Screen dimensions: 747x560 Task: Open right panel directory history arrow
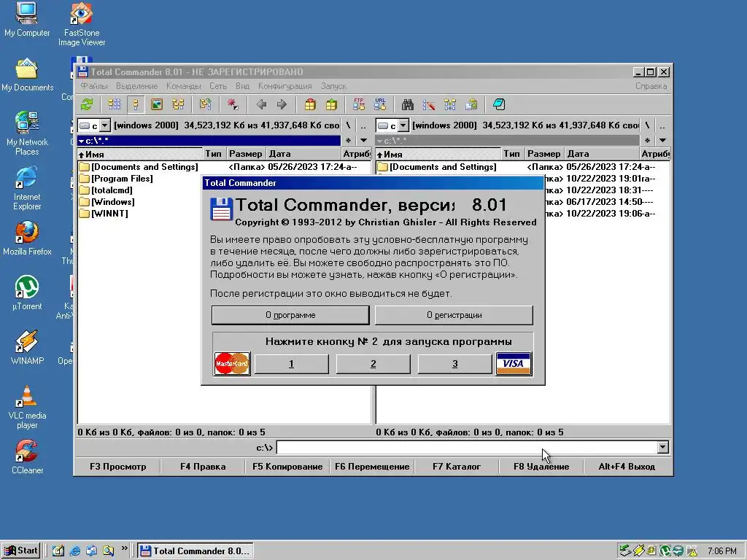(x=662, y=141)
